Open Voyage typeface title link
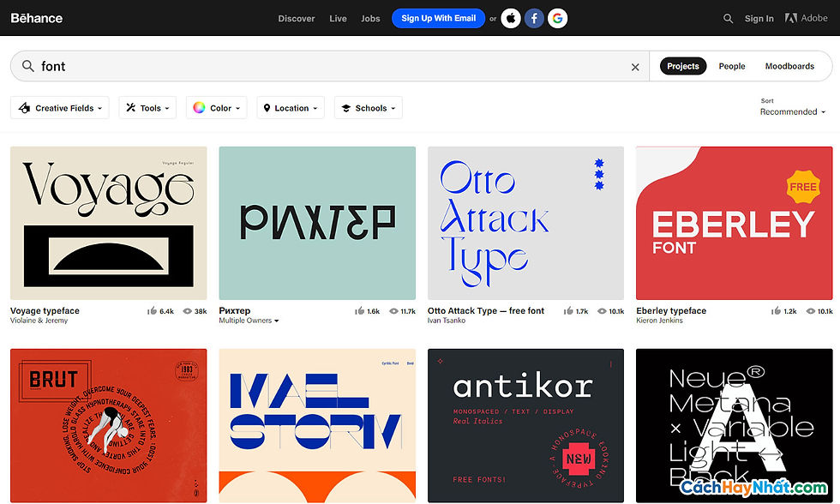The height and width of the screenshot is (504, 840). coord(45,310)
